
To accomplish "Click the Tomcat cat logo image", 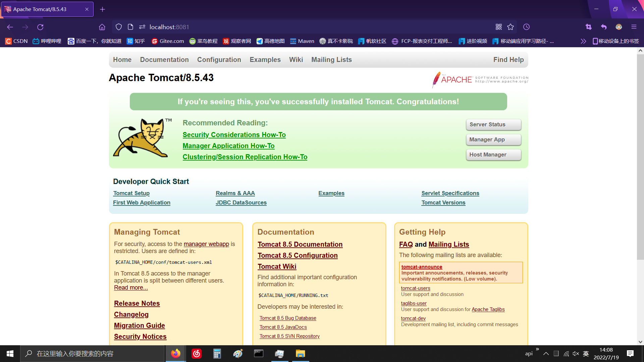I will [143, 137].
